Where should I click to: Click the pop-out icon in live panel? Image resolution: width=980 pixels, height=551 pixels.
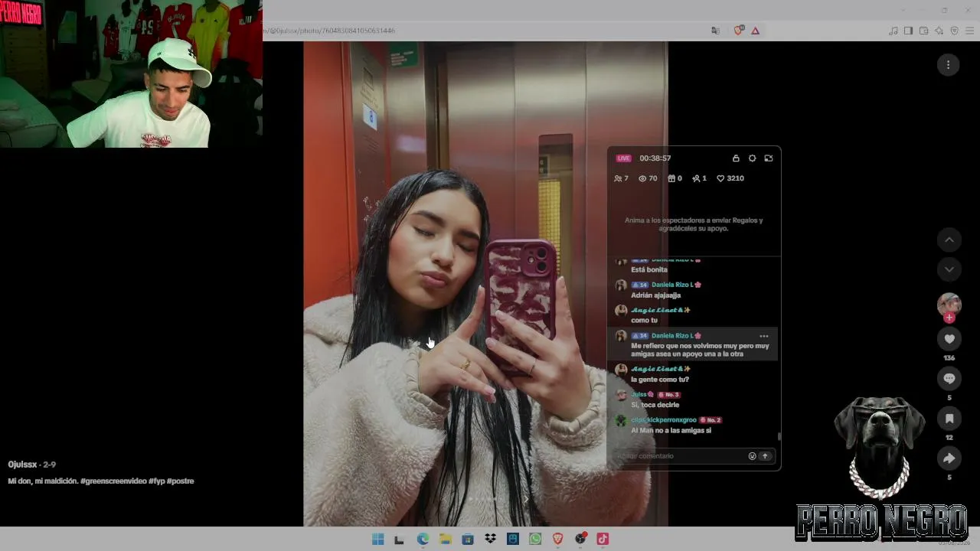click(769, 158)
